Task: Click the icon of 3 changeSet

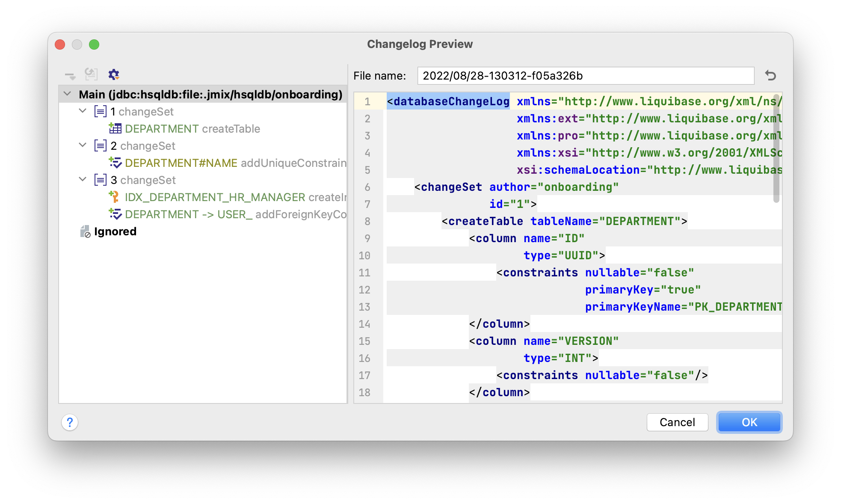Action: (x=101, y=180)
